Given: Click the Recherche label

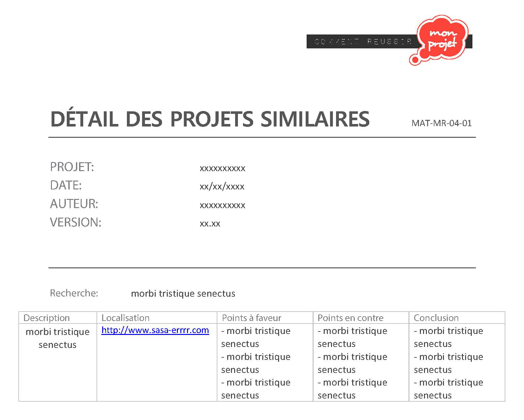Looking at the screenshot, I should tap(74, 293).
